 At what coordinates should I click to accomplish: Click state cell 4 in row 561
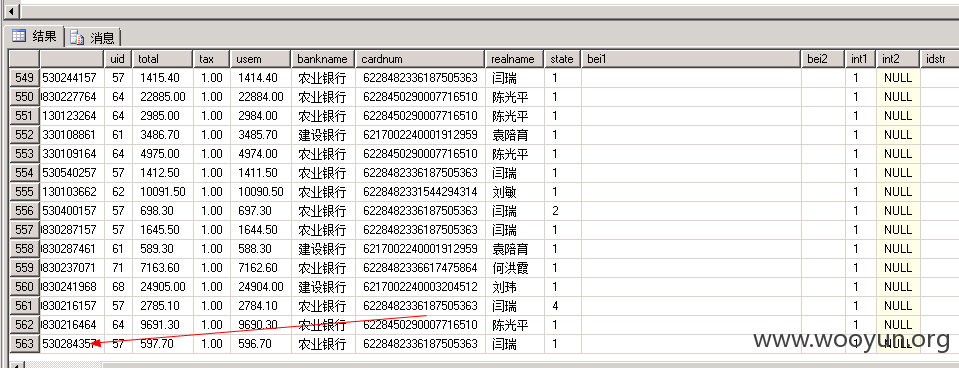[x=562, y=306]
